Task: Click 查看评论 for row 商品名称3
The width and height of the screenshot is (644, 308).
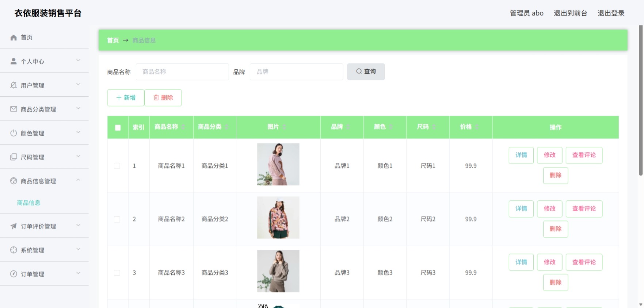Action: click(x=584, y=262)
